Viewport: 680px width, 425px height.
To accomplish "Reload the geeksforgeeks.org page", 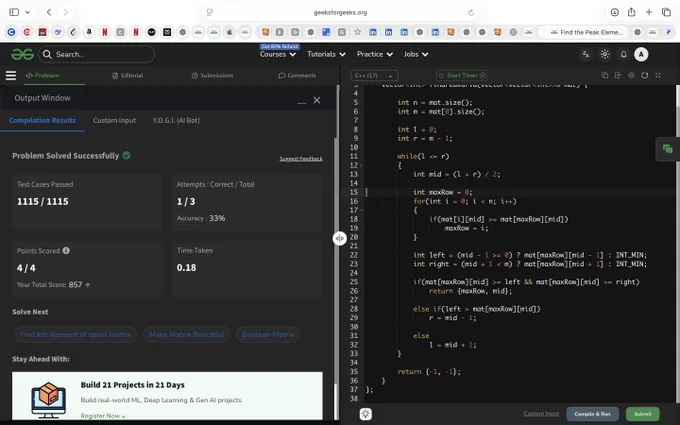I will point(471,13).
